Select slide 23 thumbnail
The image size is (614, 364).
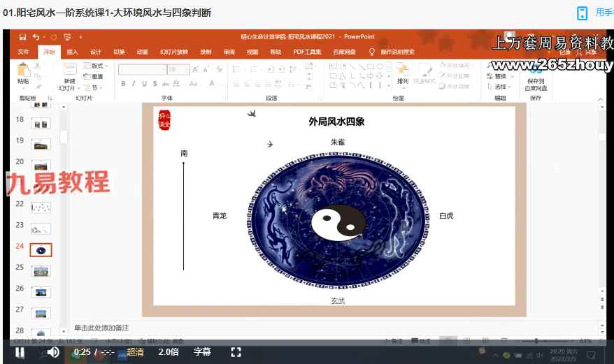41,229
